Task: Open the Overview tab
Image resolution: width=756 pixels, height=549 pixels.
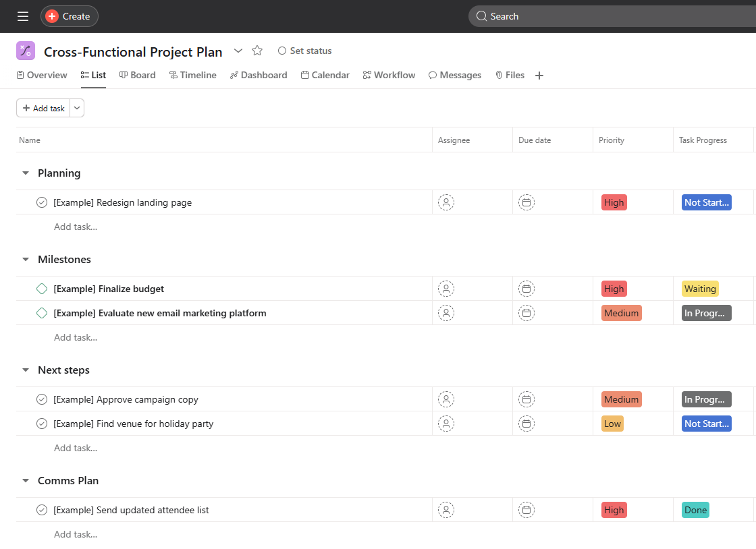Action: [41, 75]
